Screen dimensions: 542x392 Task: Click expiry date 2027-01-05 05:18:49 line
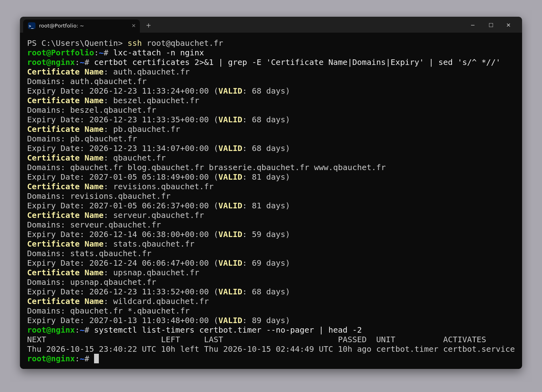[x=158, y=177]
